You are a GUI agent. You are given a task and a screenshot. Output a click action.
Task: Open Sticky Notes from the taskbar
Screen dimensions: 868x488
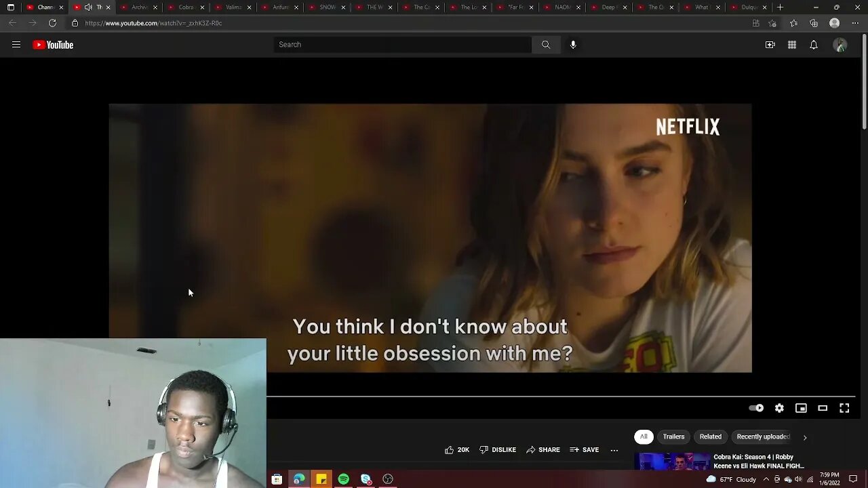321,479
